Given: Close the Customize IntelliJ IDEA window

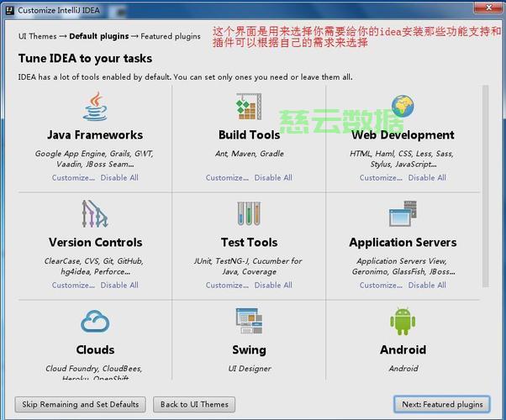Looking at the screenshot, I should (488, 8).
